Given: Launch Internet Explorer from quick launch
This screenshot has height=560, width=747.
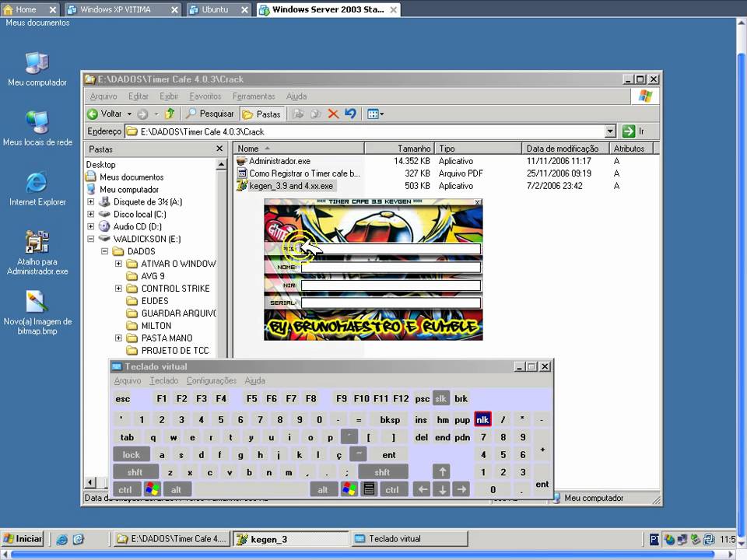Looking at the screenshot, I should tap(62, 539).
